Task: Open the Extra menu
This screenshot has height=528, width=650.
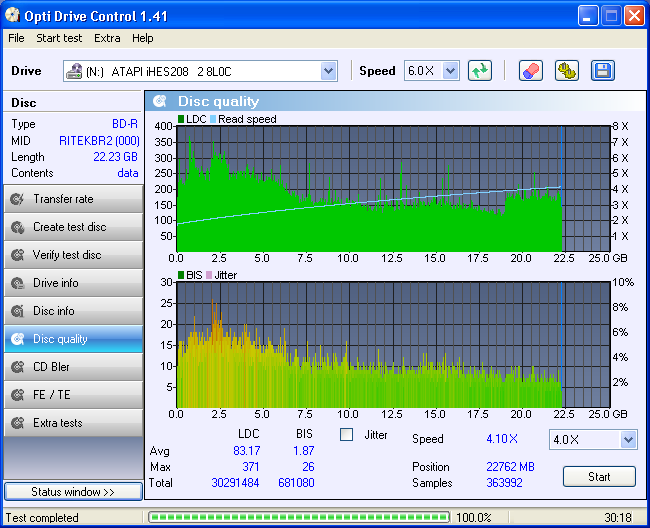Action: (107, 38)
